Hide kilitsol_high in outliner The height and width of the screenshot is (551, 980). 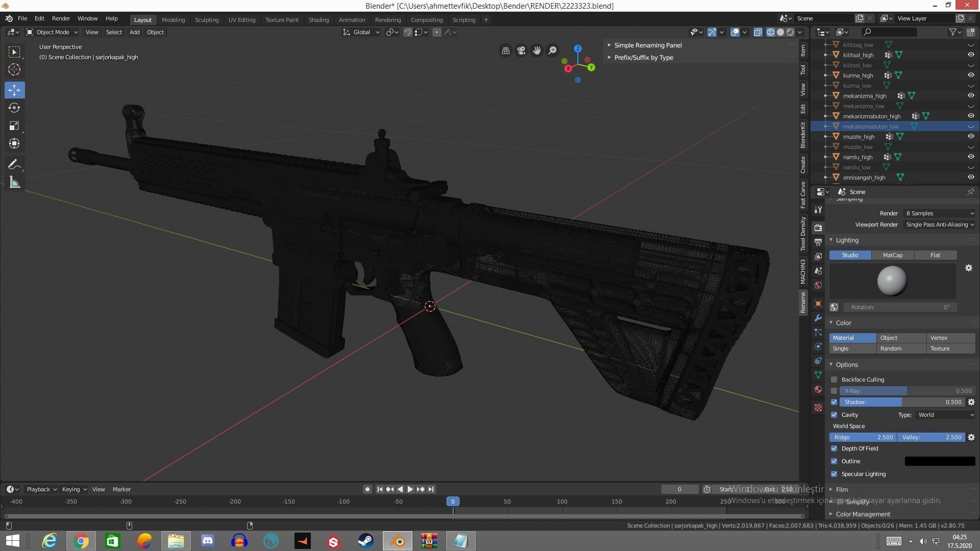(x=971, y=55)
